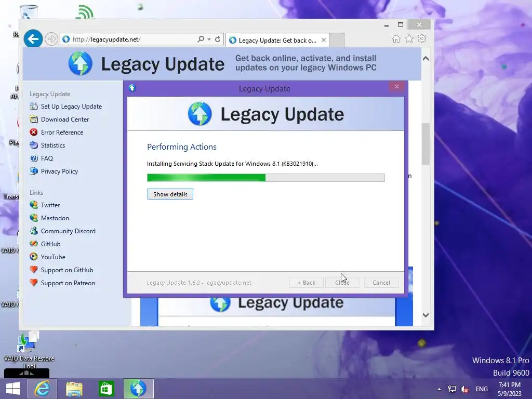Click scroll up arrow on page scrollbar
Viewport: 532px width, 399px height.
tap(426, 59)
